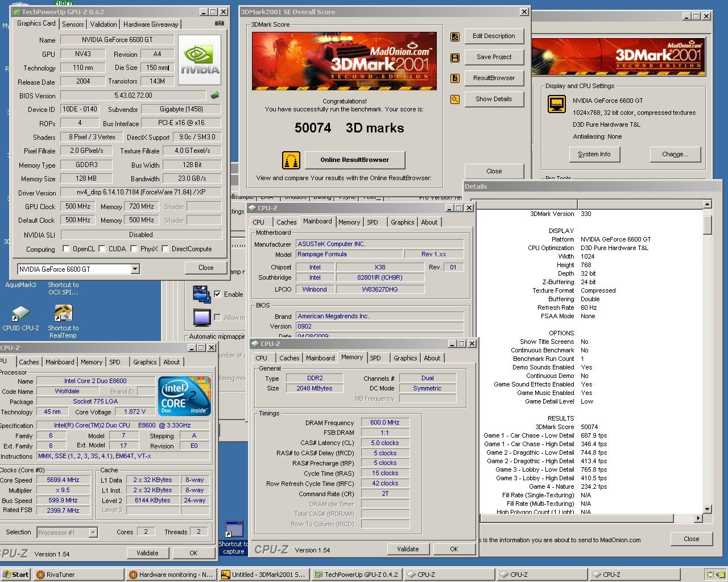728x582 pixels.
Task: Click the Change... button in 3DMark settings
Action: coord(675,154)
